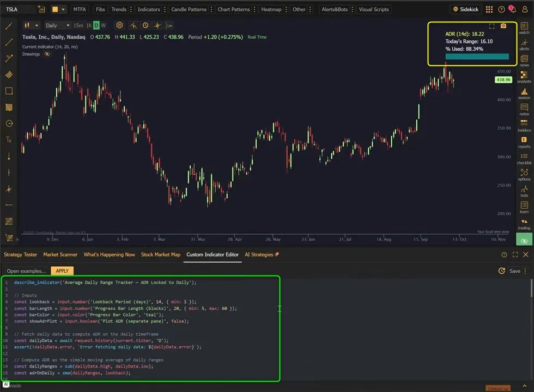
Task: Refresh the indicator code editor
Action: (x=502, y=271)
